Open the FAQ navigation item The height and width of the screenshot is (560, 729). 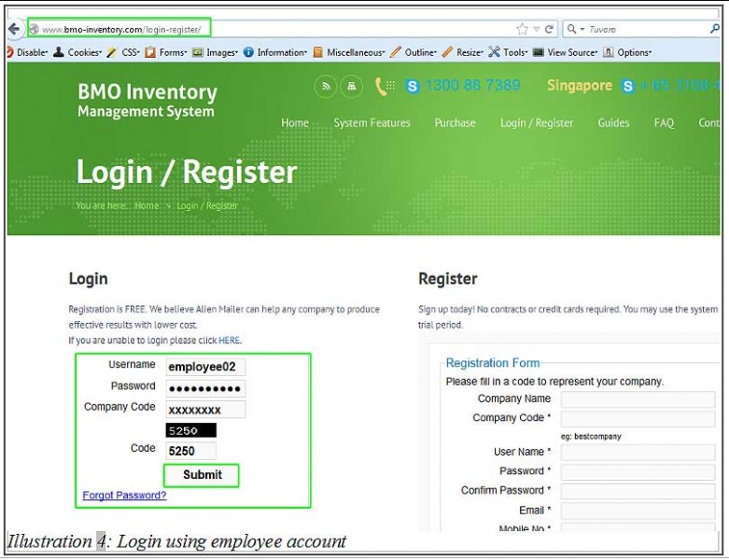click(664, 122)
